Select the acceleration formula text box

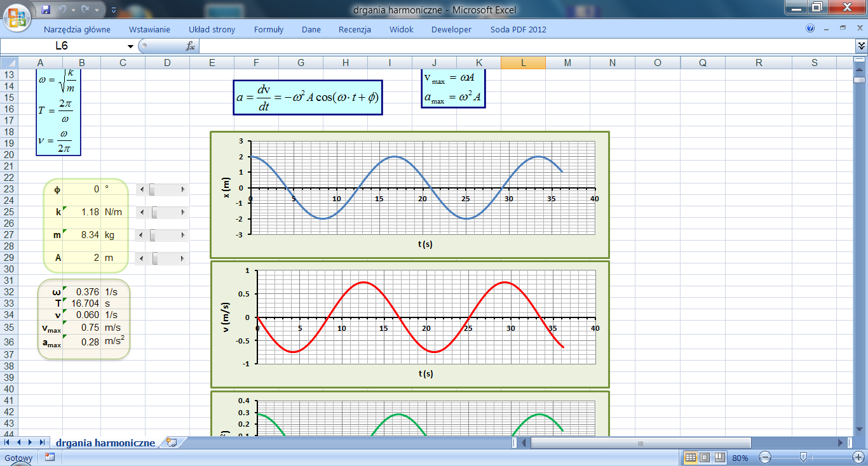coord(308,97)
